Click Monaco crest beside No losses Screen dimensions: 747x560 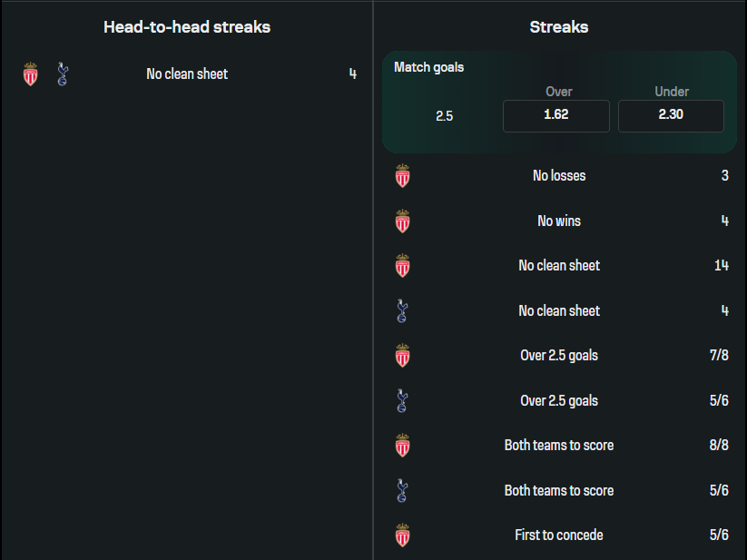point(403,176)
